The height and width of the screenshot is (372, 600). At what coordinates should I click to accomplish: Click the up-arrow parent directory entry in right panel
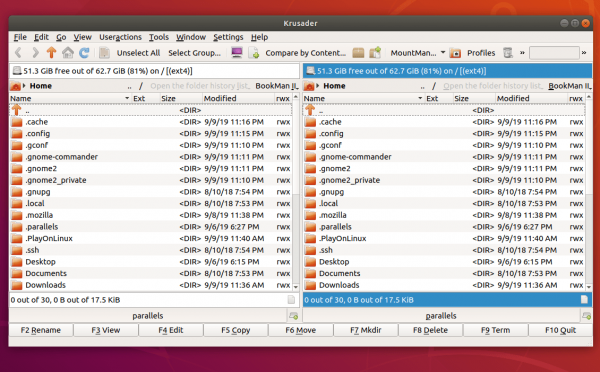(444, 110)
